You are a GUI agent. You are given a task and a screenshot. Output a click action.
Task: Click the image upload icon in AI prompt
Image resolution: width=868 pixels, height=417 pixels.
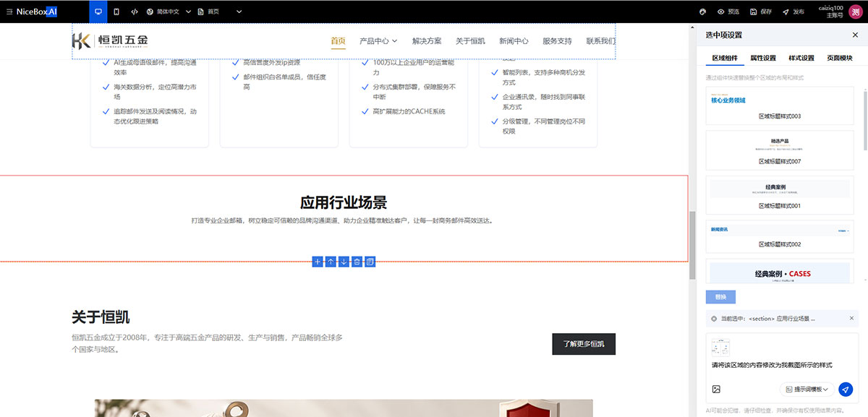[716, 389]
